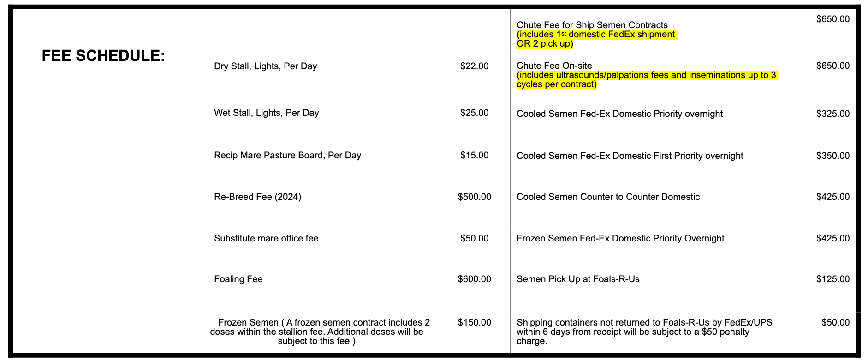The width and height of the screenshot is (868, 362).
Task: Select the Frozen Semen contract description
Action: coord(320,332)
